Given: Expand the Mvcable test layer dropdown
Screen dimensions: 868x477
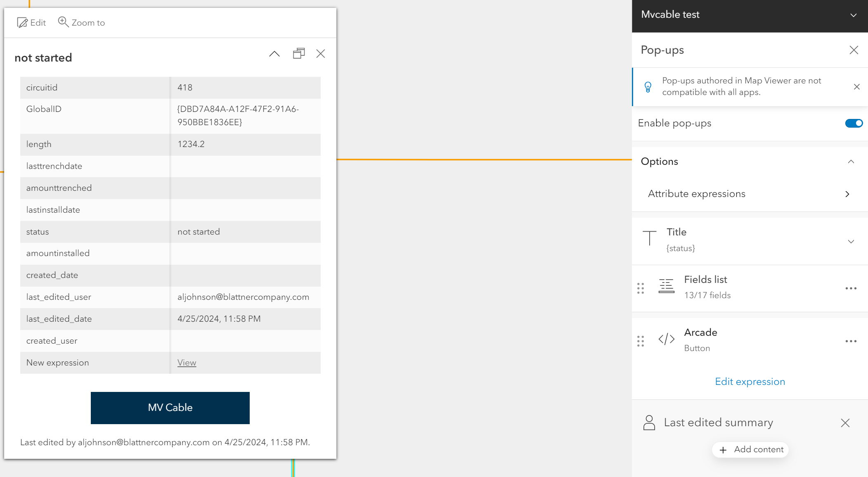Looking at the screenshot, I should pyautogui.click(x=854, y=15).
